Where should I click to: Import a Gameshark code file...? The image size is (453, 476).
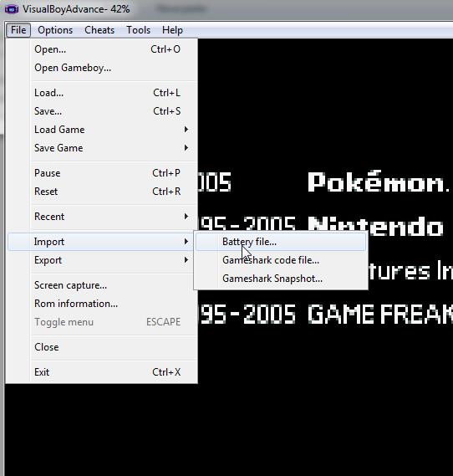281,260
